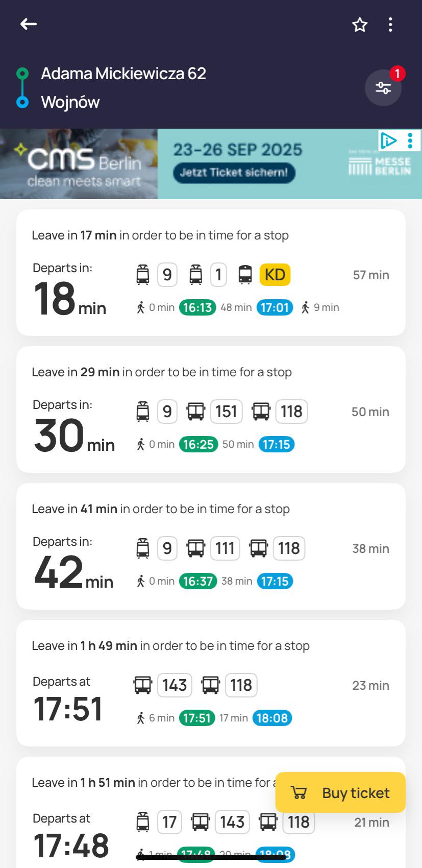422x868 pixels.
Task: Tap bus line 111 badge
Action: click(225, 548)
